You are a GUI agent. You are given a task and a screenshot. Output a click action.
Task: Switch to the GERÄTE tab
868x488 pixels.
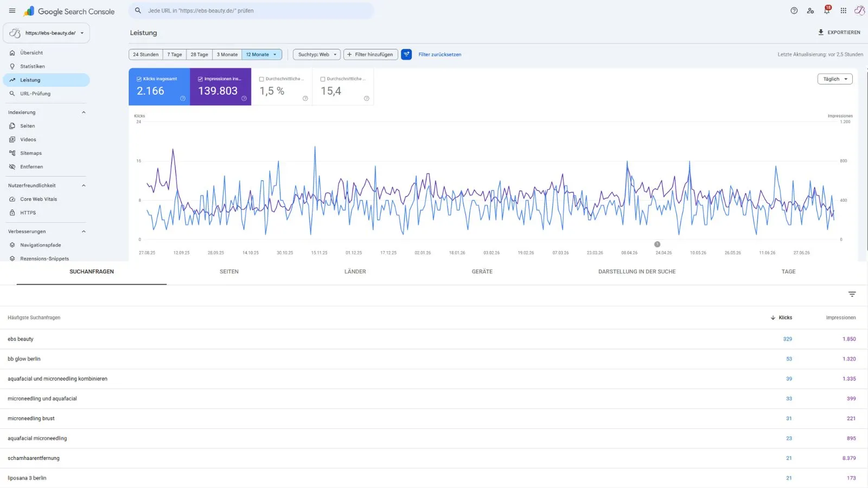pos(482,272)
